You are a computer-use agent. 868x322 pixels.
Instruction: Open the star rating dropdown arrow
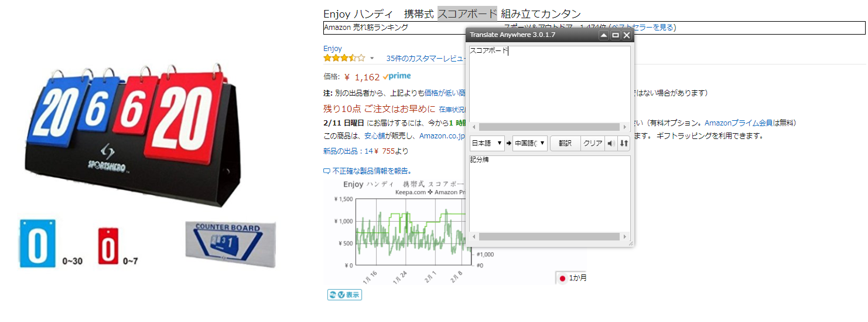(x=371, y=59)
